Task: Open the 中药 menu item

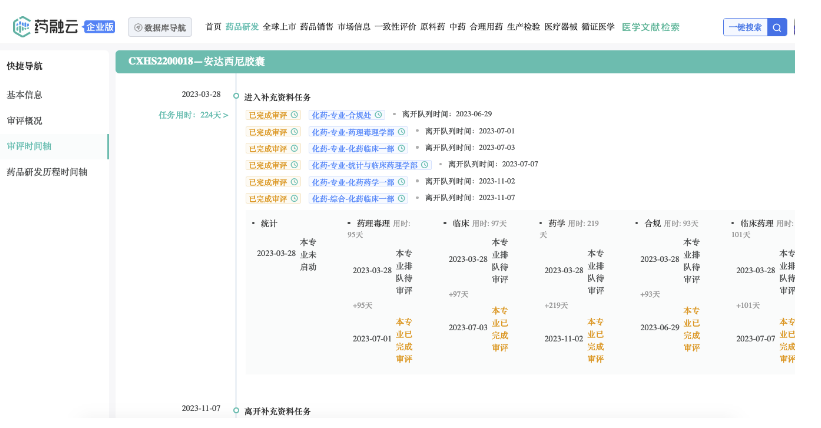Action: pyautogui.click(x=457, y=27)
